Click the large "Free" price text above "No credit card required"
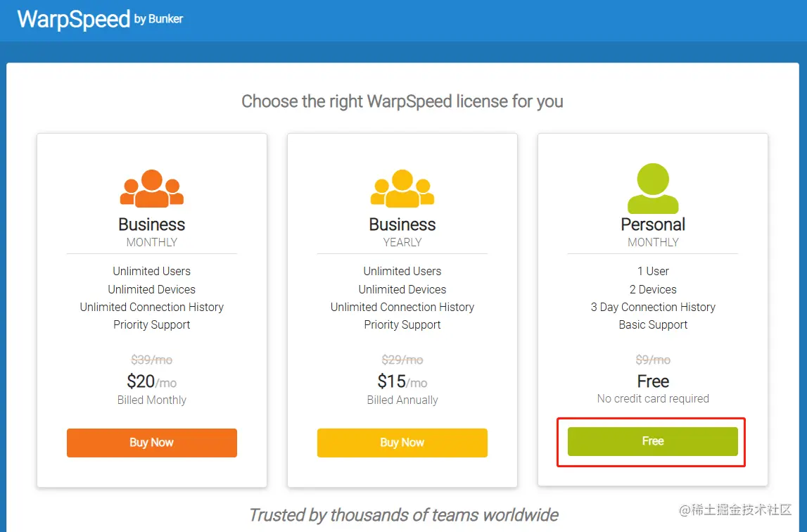The width and height of the screenshot is (807, 532). (653, 381)
